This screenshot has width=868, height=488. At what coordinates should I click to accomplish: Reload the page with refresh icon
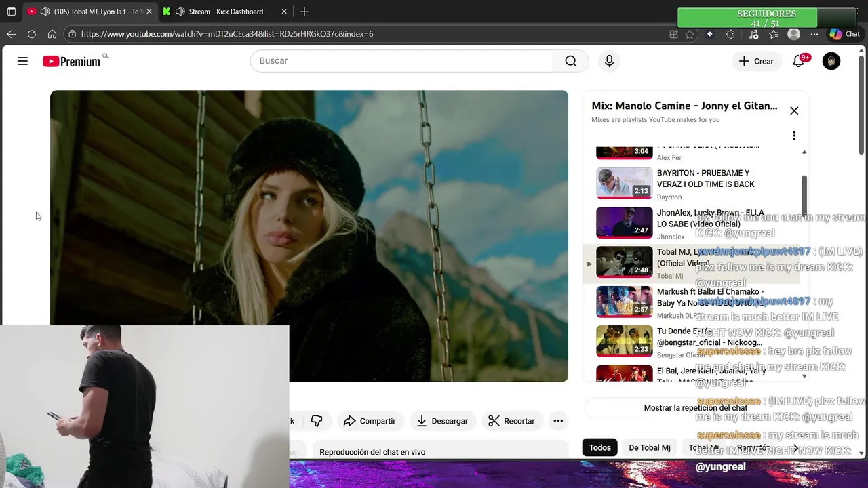pos(32,34)
